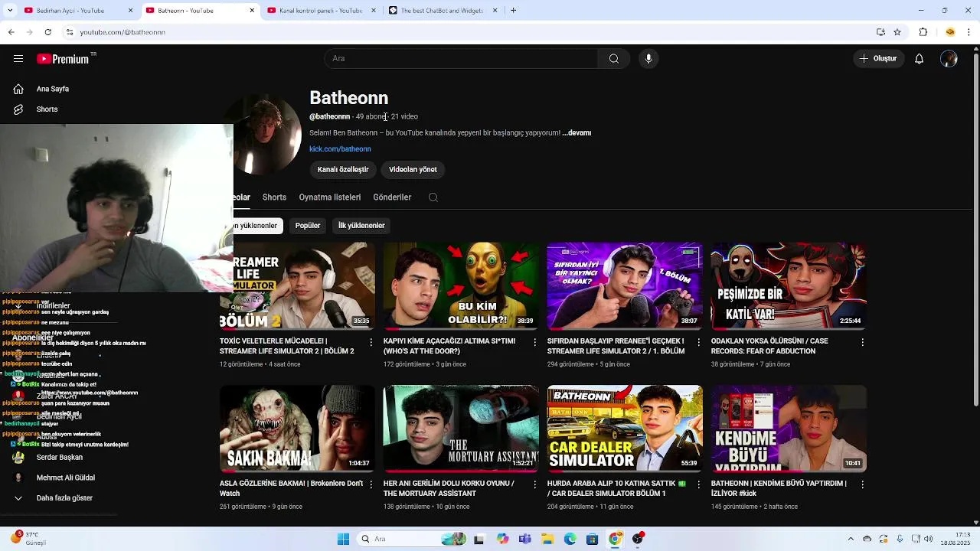Open options menu for SIFIRDAN BAŞLAYIP REEANEE video
The image size is (980, 551).
click(698, 342)
